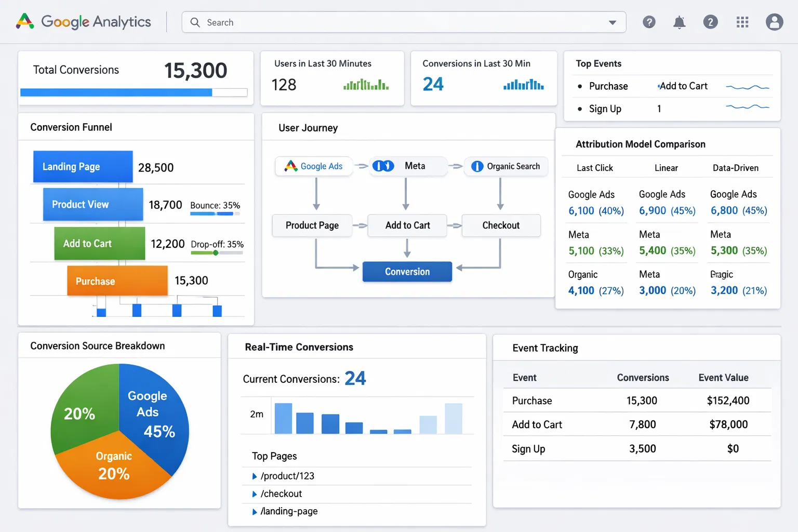Click the help icon right of the search bar
Viewport: 798px width, 532px height.
649,22
